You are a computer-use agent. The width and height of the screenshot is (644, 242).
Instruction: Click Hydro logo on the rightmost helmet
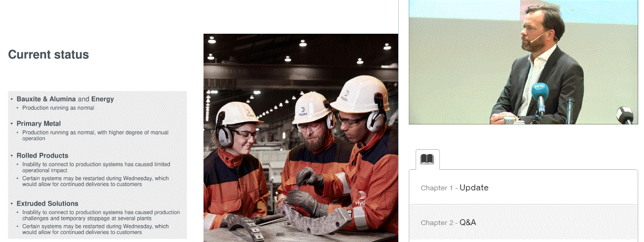[x=344, y=97]
